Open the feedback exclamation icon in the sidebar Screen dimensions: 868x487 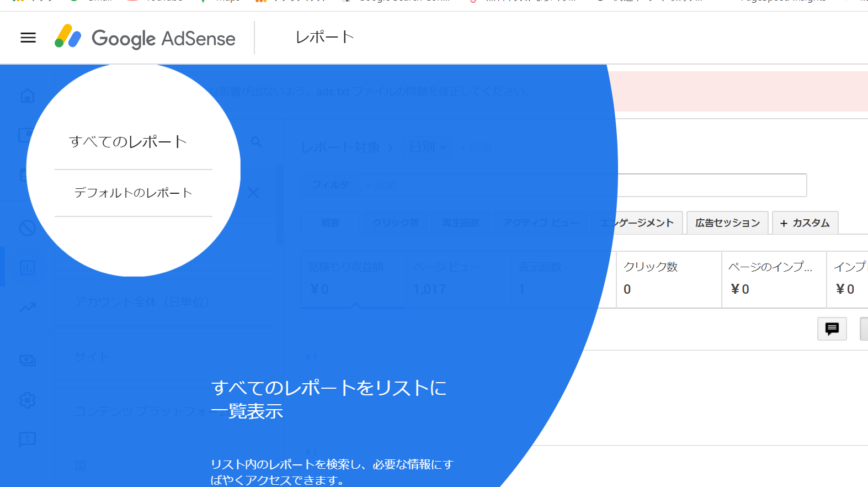point(27,440)
